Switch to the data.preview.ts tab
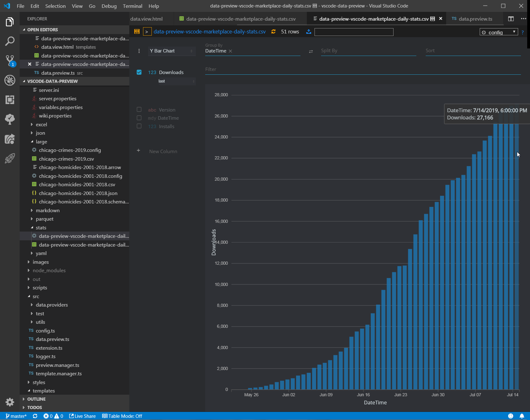The width and height of the screenshot is (530, 420). coord(475,19)
